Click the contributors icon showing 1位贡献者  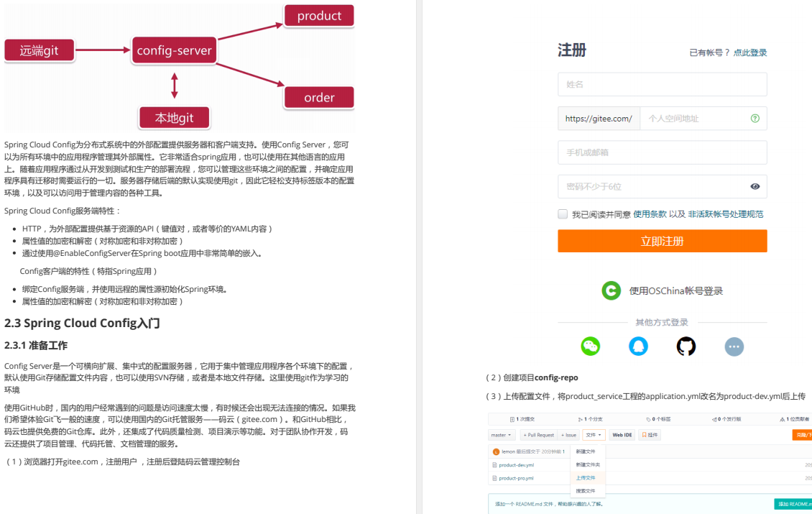pyautogui.click(x=783, y=418)
